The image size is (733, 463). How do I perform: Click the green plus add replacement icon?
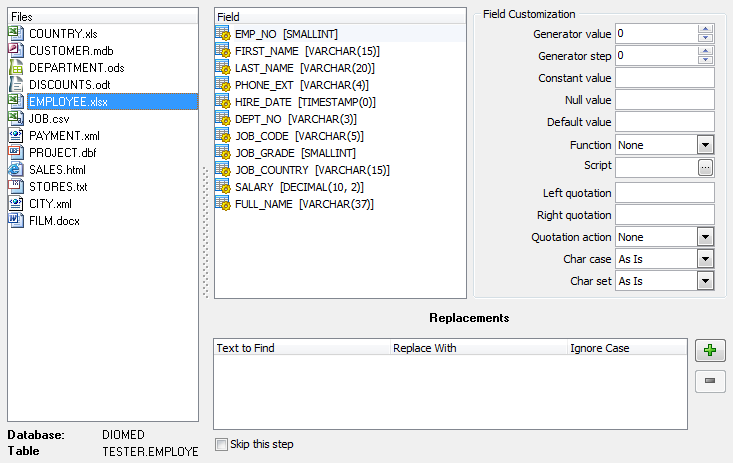point(710,351)
